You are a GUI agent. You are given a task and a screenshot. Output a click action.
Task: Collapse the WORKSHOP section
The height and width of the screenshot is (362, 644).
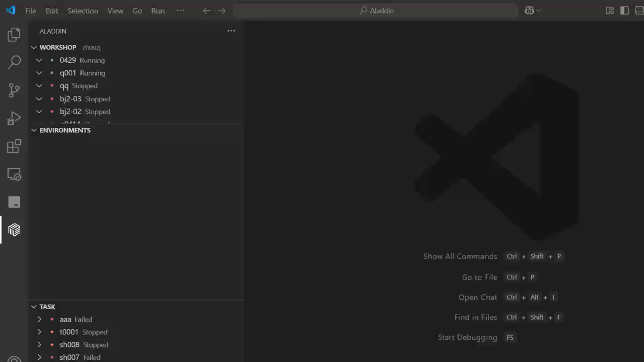click(34, 47)
